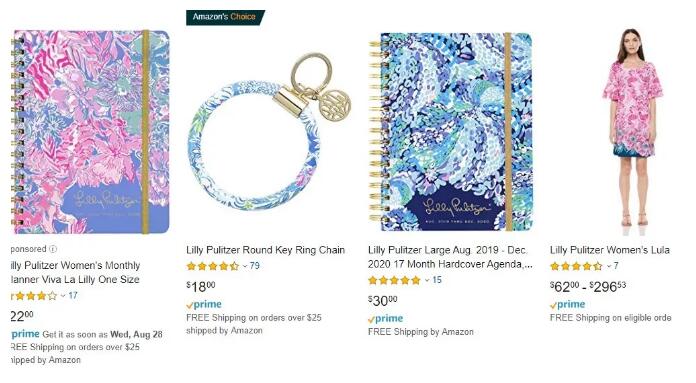Click the Amazon's Choice badge
Viewport: 696px width, 383px height.
click(225, 17)
